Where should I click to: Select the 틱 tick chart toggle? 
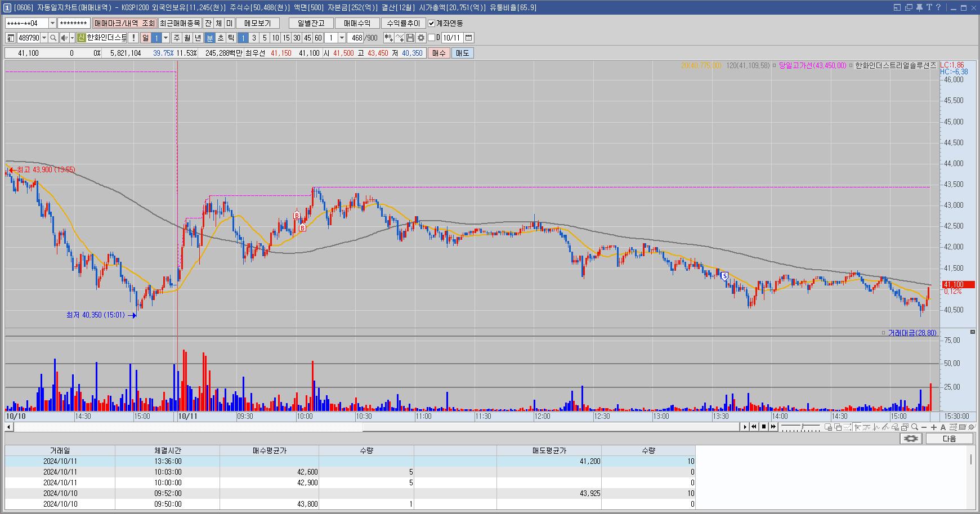point(231,38)
